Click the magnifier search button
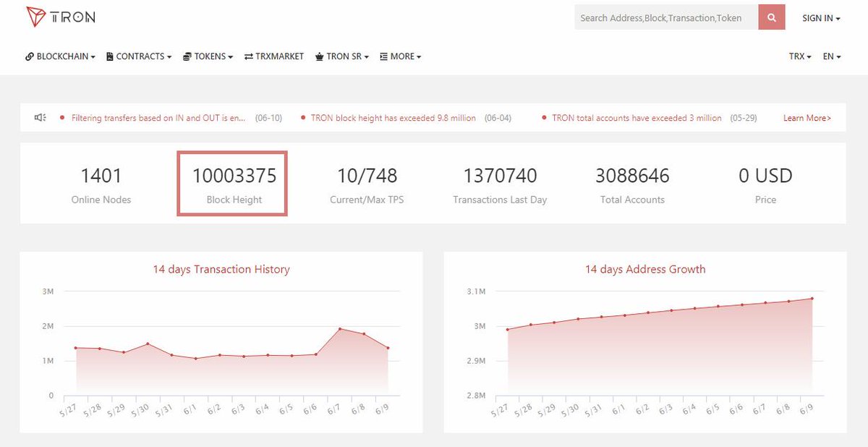 coord(772,17)
